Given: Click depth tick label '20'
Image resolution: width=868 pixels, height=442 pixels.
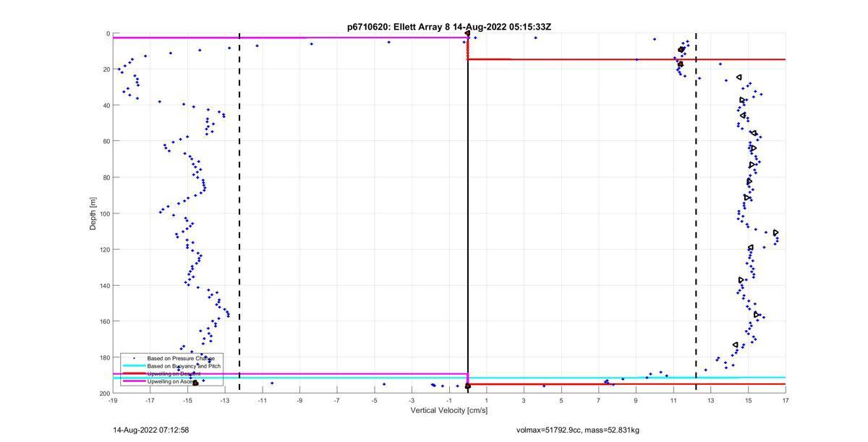Looking at the screenshot, I should (106, 69).
